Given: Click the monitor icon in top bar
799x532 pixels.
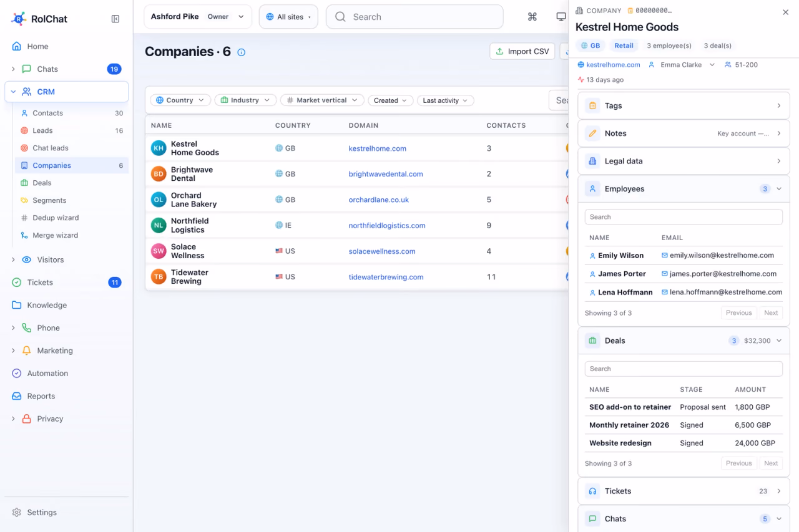Looking at the screenshot, I should (x=561, y=17).
